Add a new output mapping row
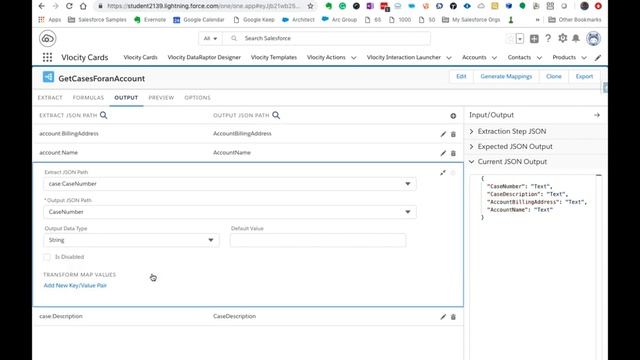This screenshot has width=640, height=360. [x=453, y=116]
